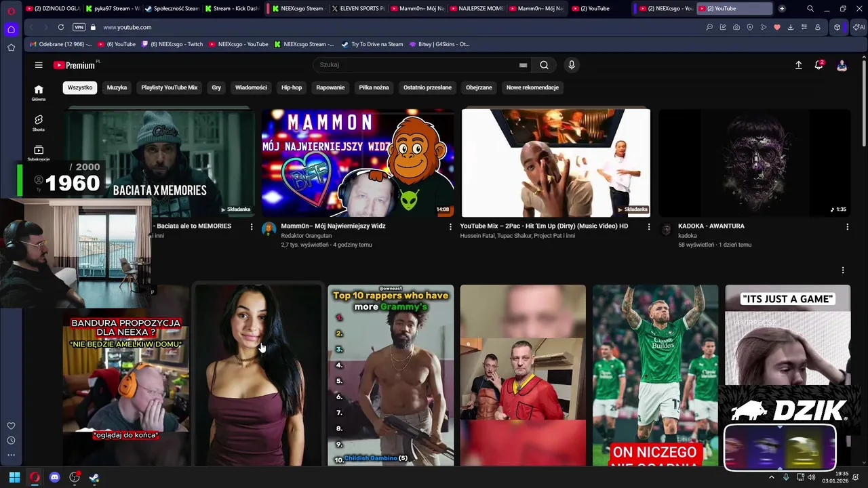Viewport: 868px width, 488px height.
Task: Open Redaktor Orangutan channel link
Action: pyautogui.click(x=306, y=236)
